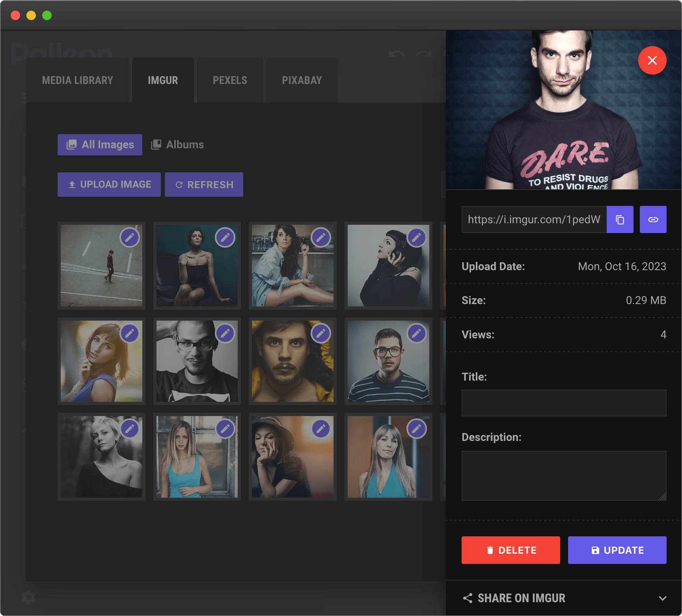Select the Imgur tab
Viewport: 682px width, 616px height.
click(163, 80)
